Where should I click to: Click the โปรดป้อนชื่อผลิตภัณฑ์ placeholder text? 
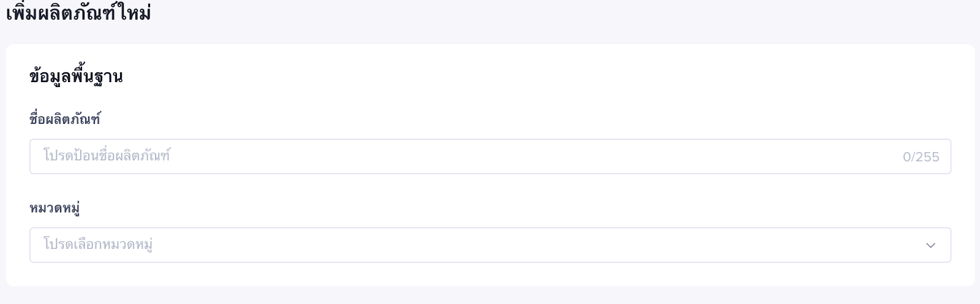(x=107, y=156)
